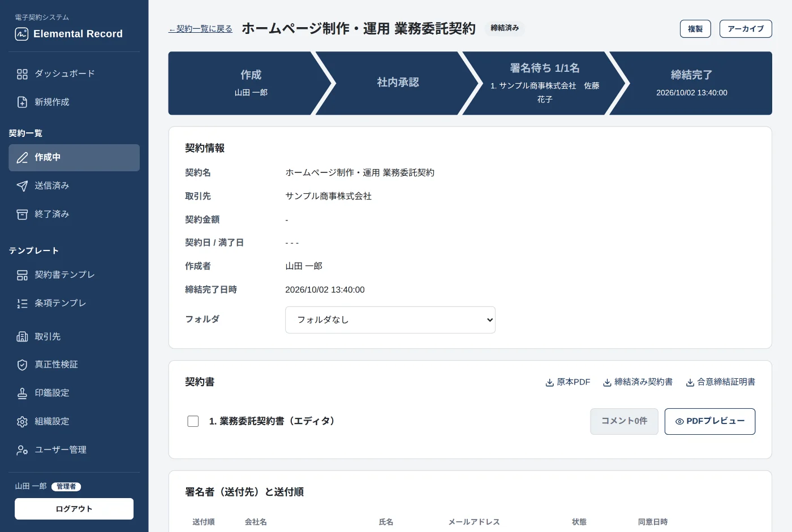Open ダッシュボード in the sidebar
792x532 pixels.
tap(74, 74)
